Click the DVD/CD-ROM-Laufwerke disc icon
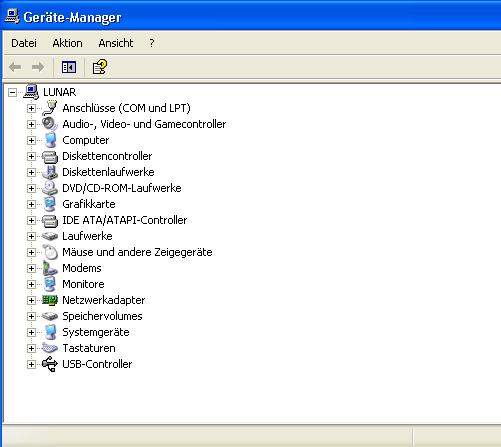 [x=50, y=188]
